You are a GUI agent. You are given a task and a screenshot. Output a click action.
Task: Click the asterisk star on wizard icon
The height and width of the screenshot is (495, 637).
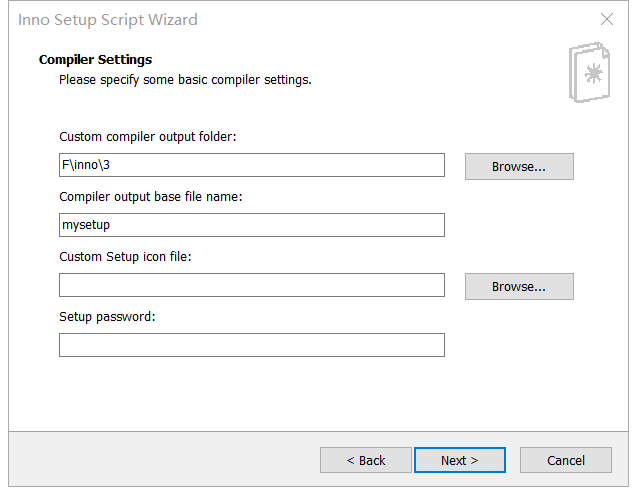click(x=594, y=74)
